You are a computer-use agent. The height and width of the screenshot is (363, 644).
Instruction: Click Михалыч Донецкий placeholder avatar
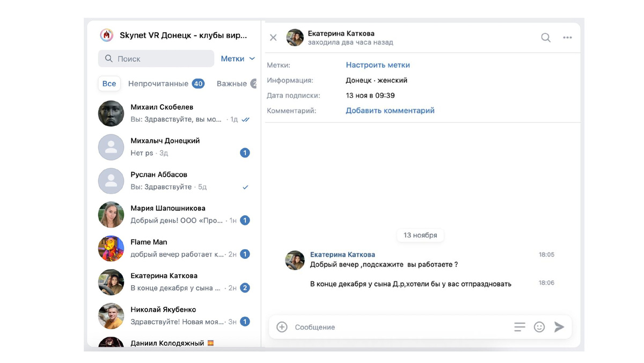(111, 147)
